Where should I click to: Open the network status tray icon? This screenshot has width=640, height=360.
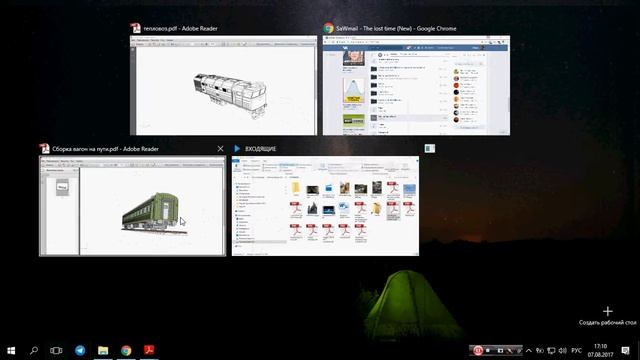(551, 350)
